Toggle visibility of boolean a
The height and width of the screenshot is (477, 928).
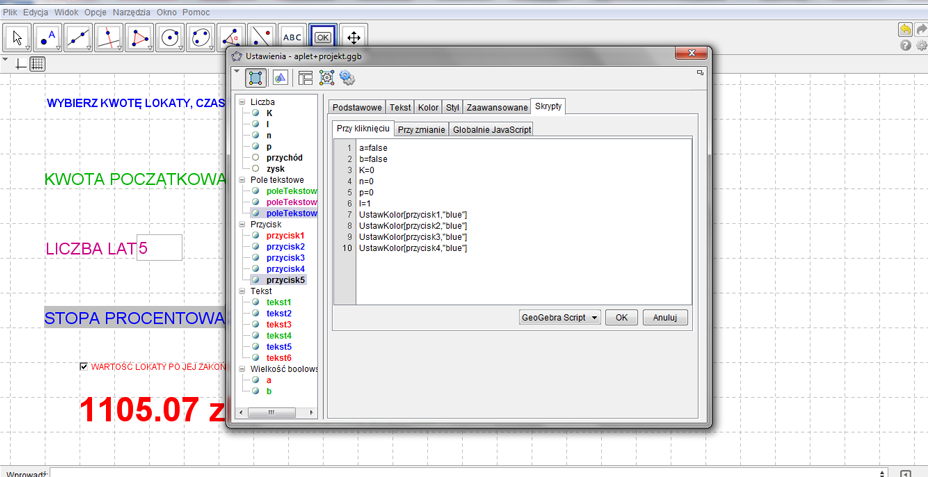tap(256, 380)
